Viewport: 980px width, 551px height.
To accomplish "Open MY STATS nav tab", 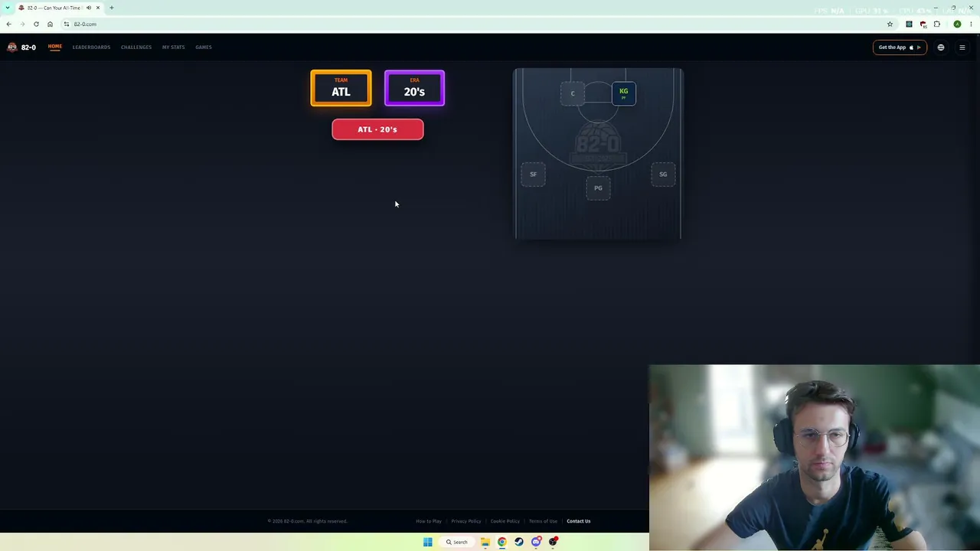I will click(173, 47).
